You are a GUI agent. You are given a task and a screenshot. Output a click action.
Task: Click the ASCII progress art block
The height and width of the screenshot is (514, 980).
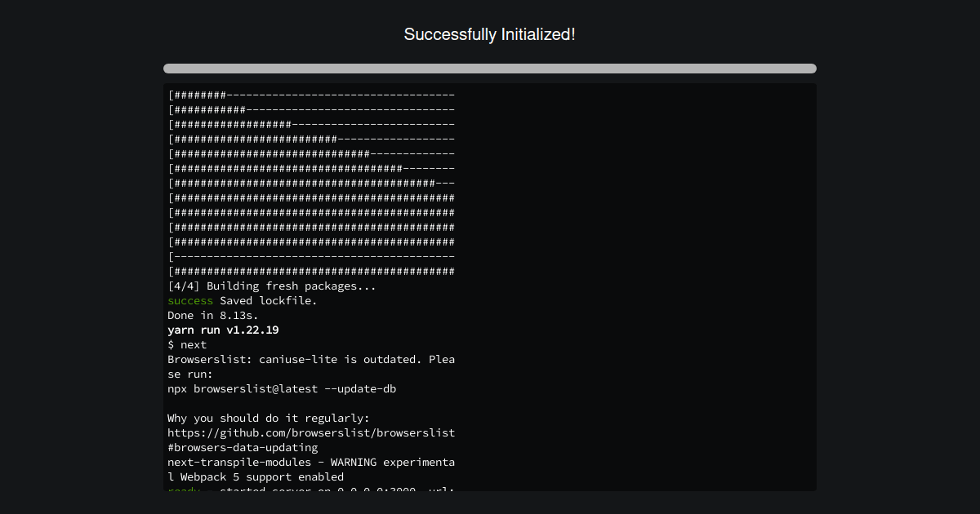(x=310, y=183)
